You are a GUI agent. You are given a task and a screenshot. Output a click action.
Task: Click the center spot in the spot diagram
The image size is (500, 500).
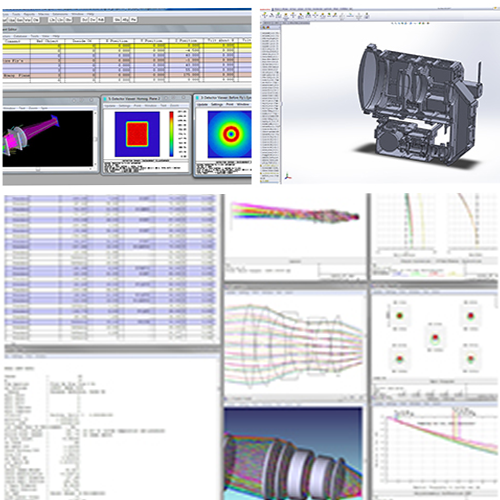coord(435,338)
